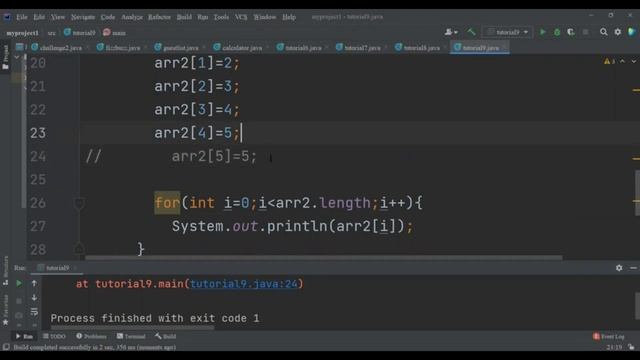Open the Build tool window
This screenshot has height=360, width=640.
click(165, 336)
